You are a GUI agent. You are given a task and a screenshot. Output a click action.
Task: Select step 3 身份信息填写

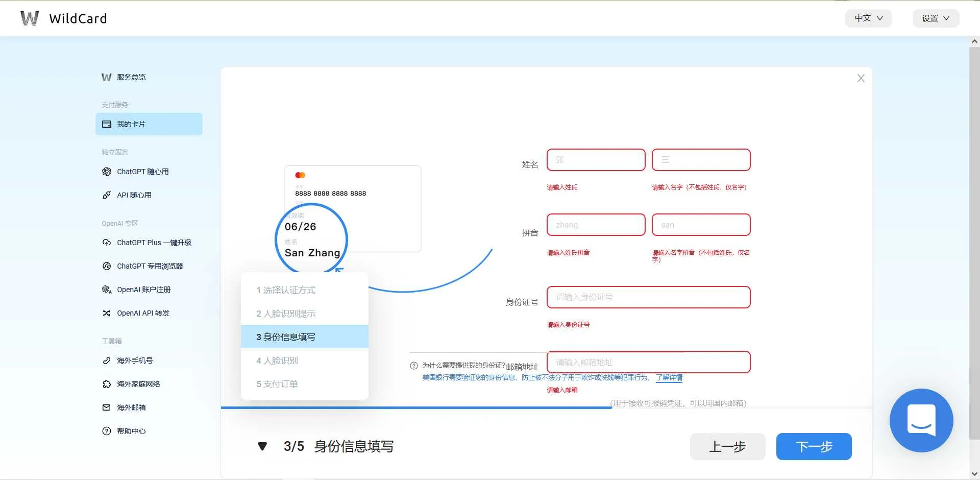pyautogui.click(x=305, y=337)
